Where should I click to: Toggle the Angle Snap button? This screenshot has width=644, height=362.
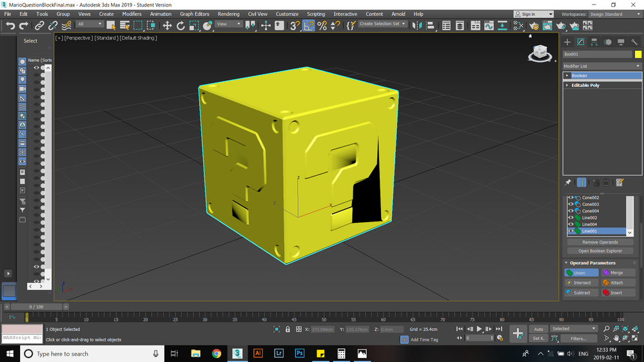click(x=308, y=26)
